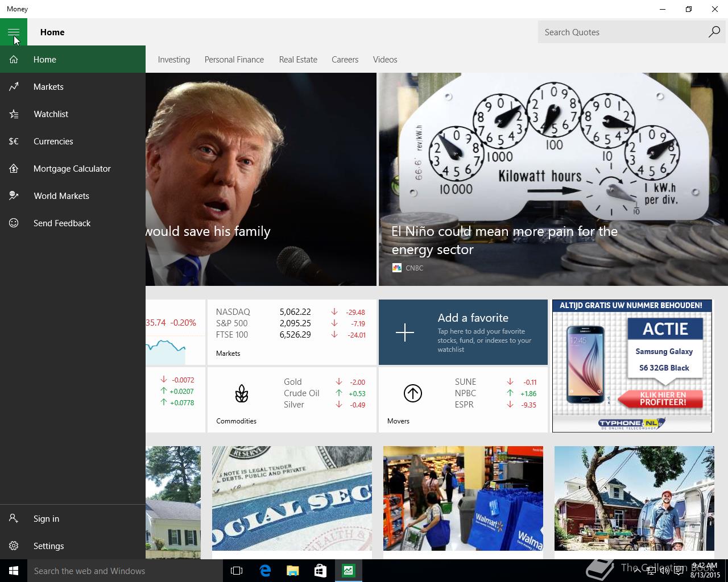This screenshot has width=728, height=582.
Task: Click the Sign in person icon
Action: (14, 518)
